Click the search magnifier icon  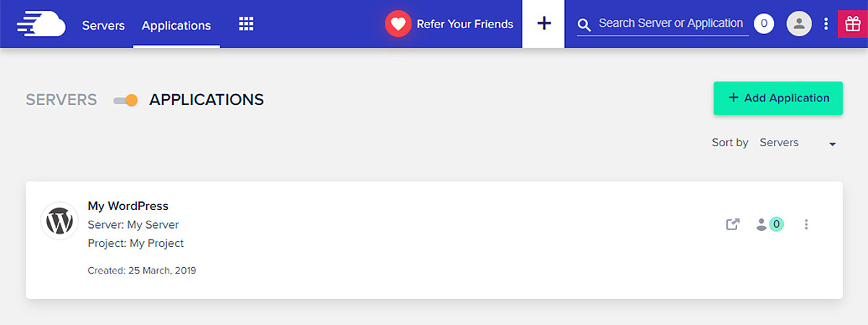click(584, 25)
